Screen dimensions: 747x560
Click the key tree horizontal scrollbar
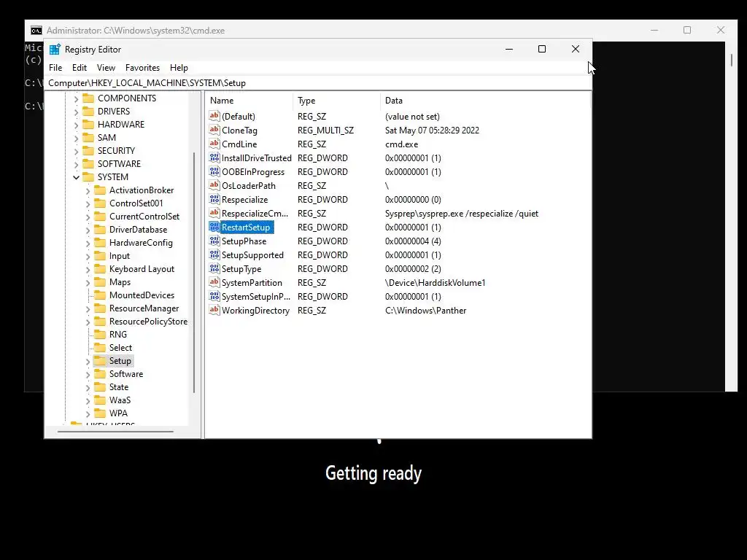coord(115,432)
